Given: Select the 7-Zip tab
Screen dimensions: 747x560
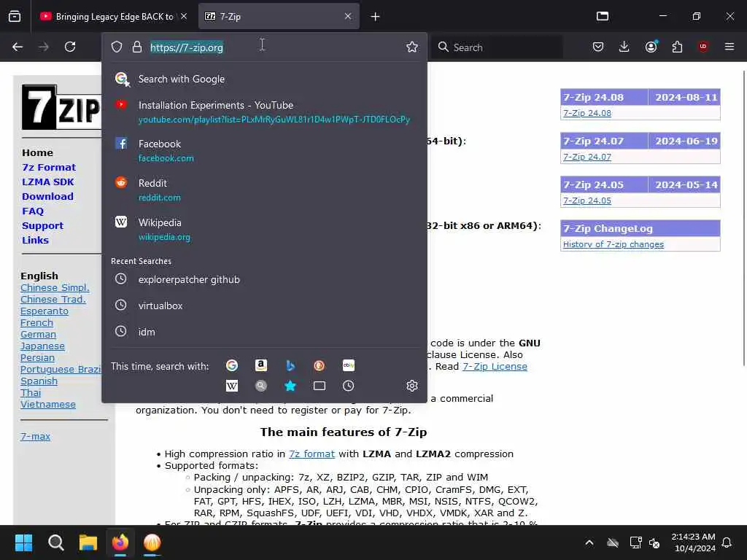Looking at the screenshot, I should [x=279, y=16].
